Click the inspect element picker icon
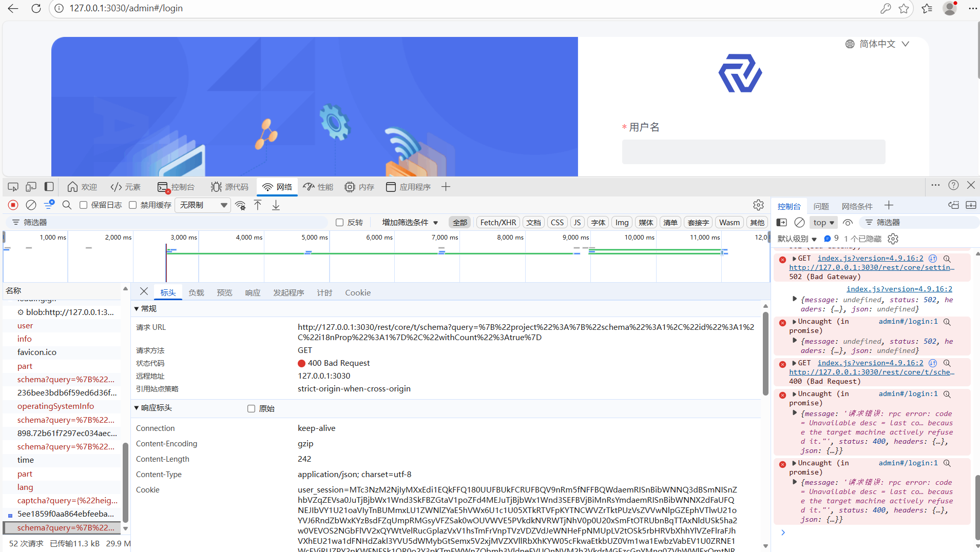 coord(13,187)
